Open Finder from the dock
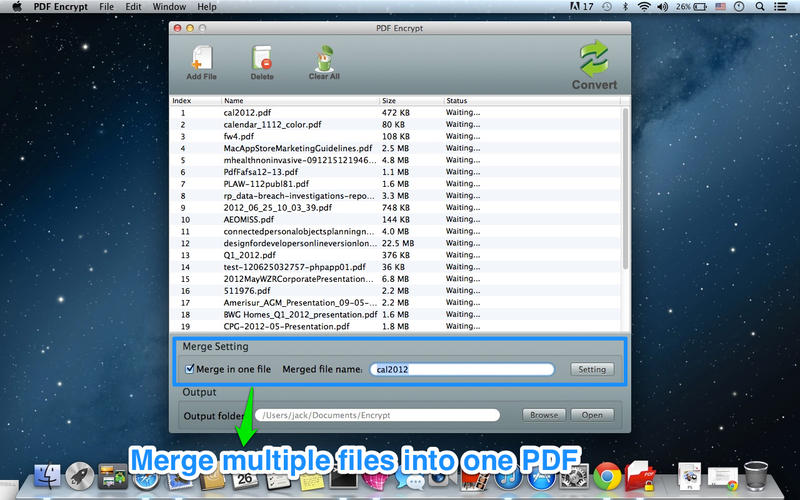 (x=47, y=477)
